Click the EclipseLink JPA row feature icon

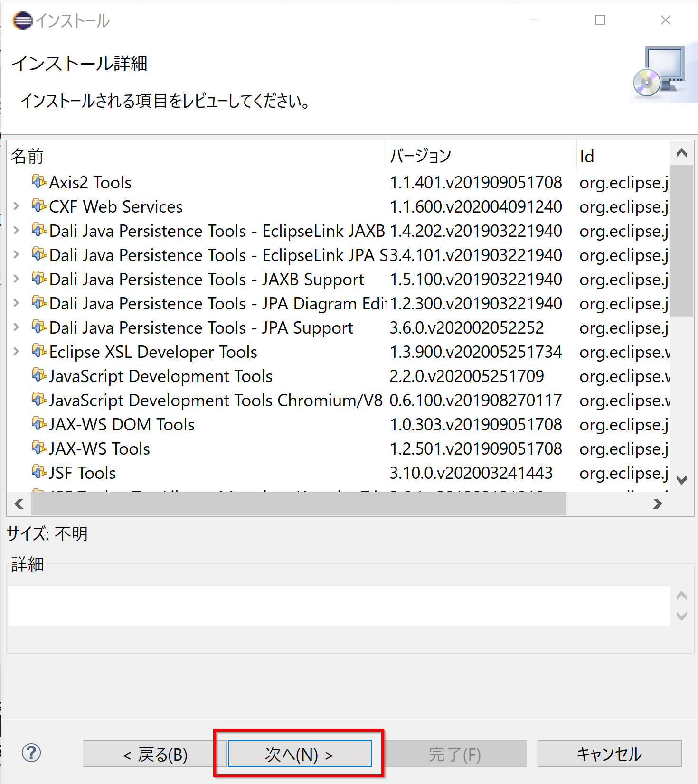(x=39, y=254)
